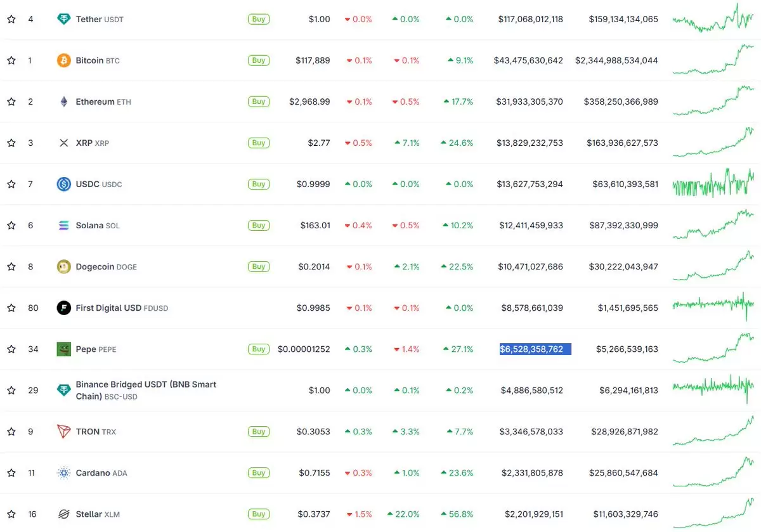
Task: Favorite Ethereum with its star
Action: [11, 101]
